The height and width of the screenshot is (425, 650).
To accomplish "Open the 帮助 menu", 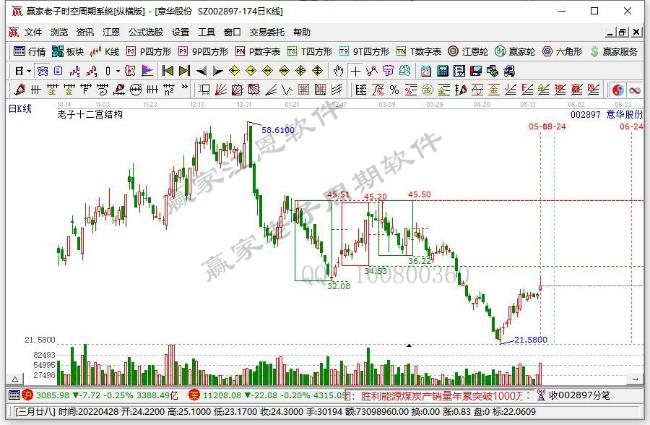I will coord(302,32).
